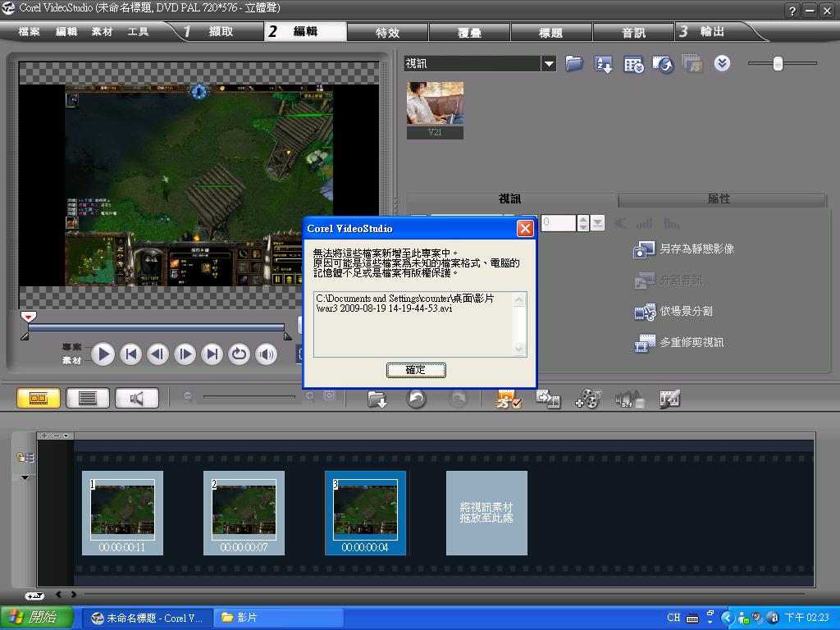Open the 檔案 menu
840x630 pixels.
30,32
